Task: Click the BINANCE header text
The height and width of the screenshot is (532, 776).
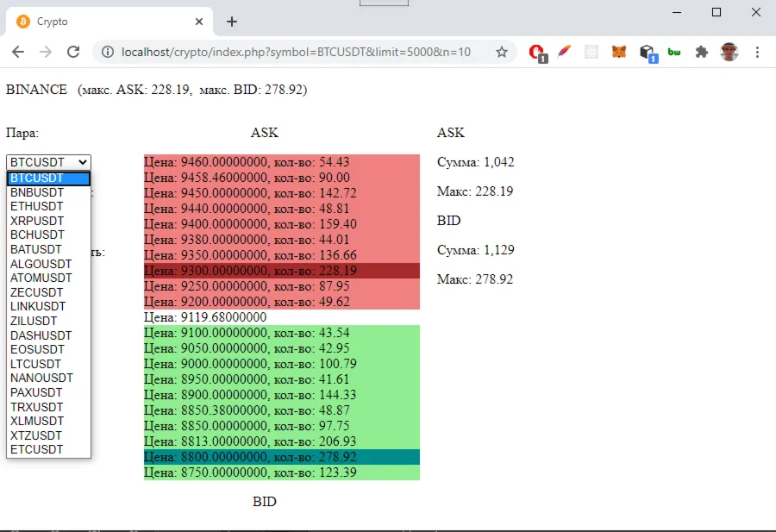Action: tap(36, 90)
